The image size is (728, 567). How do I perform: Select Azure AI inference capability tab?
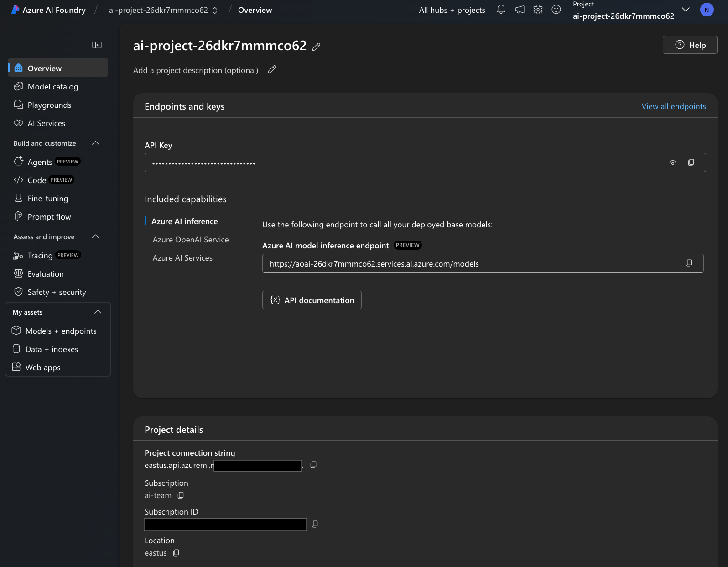click(x=185, y=221)
